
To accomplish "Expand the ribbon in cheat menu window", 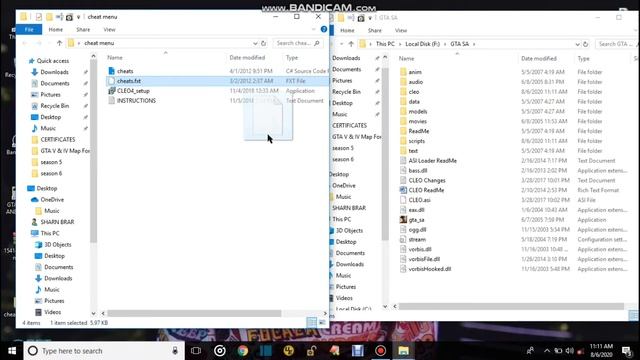I will pos(314,29).
